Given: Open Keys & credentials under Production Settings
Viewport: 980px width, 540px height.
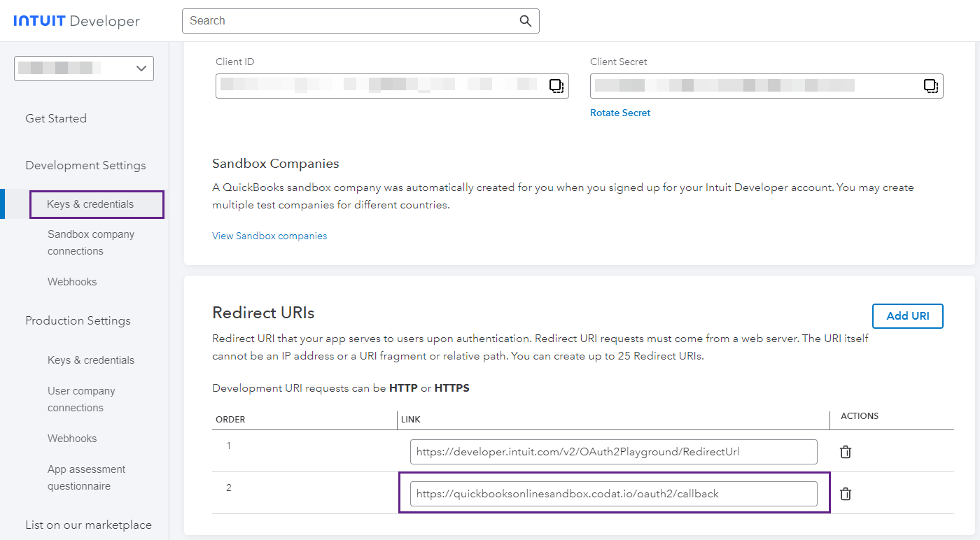Looking at the screenshot, I should tap(90, 360).
